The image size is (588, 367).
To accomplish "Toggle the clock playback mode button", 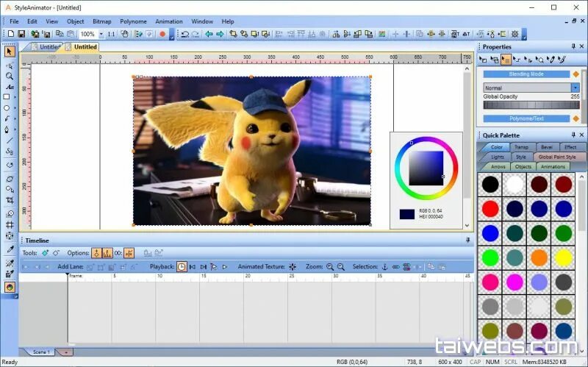I will [x=182, y=267].
